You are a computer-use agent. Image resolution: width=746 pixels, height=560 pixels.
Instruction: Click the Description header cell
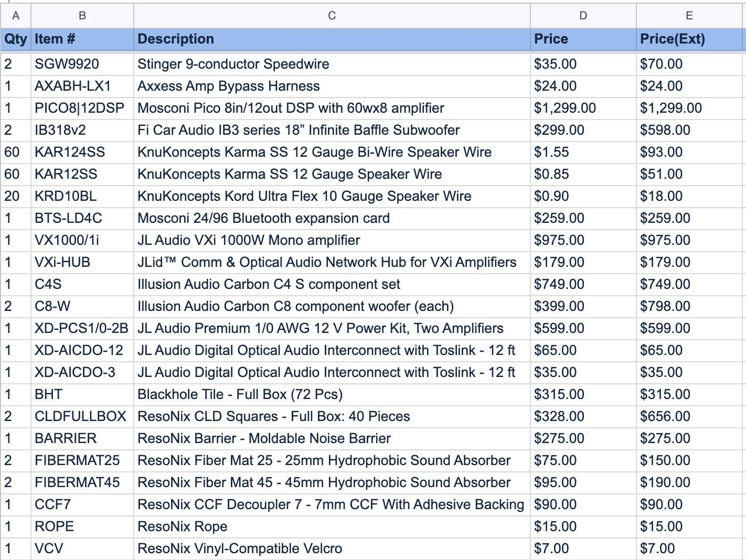click(x=332, y=39)
